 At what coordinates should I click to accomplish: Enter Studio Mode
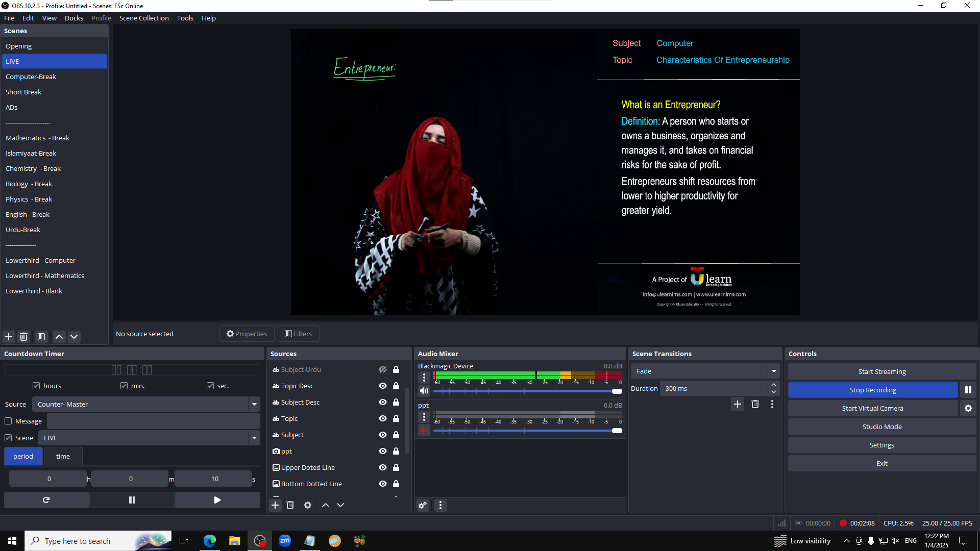pos(882,427)
